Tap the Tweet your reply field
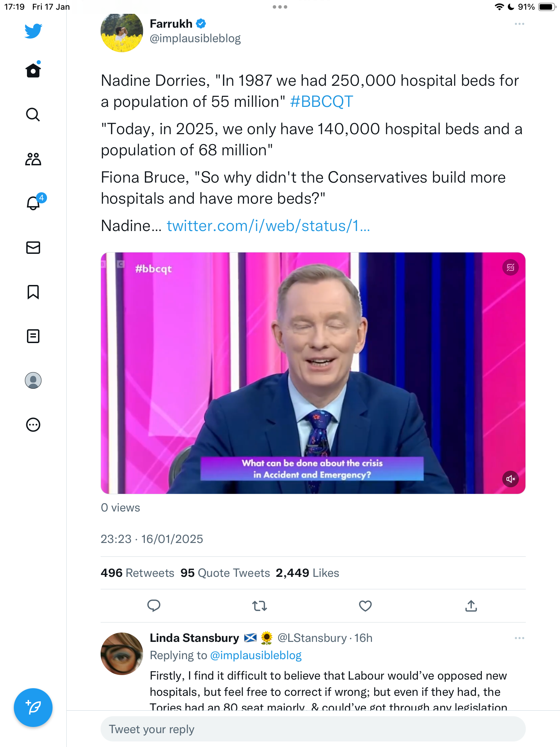560x747 pixels. click(x=313, y=729)
